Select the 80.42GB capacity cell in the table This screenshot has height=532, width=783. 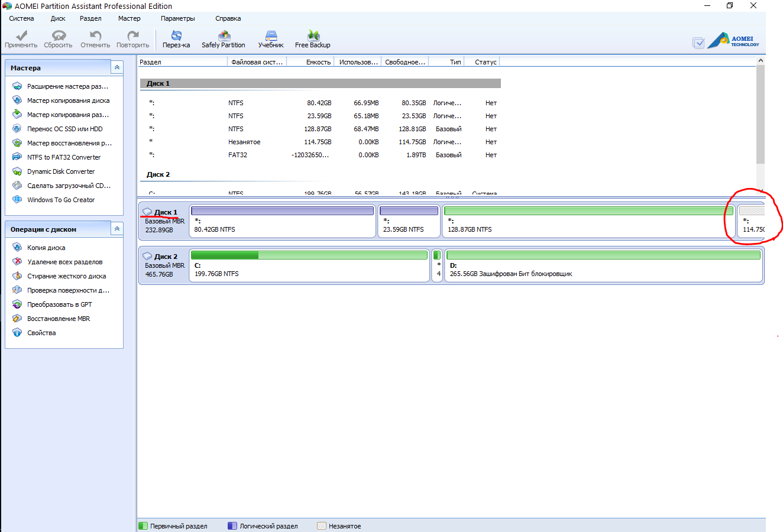319,103
